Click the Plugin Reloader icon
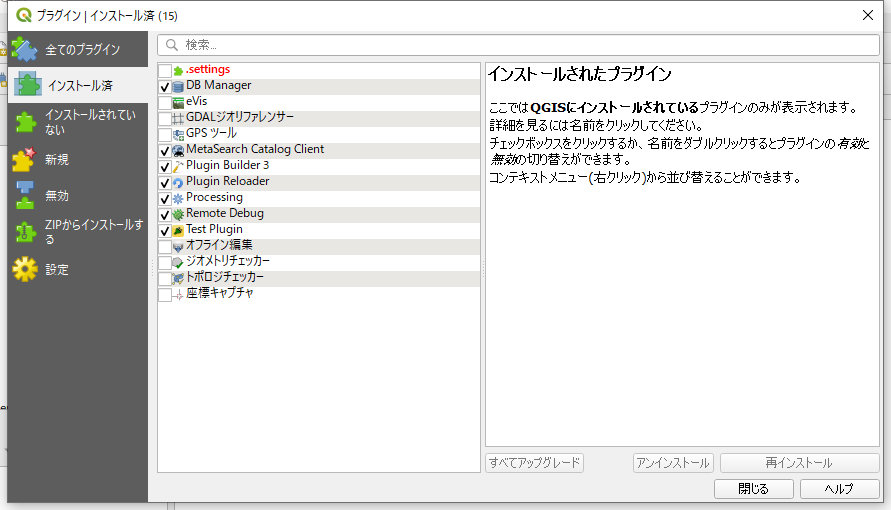891x510 pixels. point(178,182)
